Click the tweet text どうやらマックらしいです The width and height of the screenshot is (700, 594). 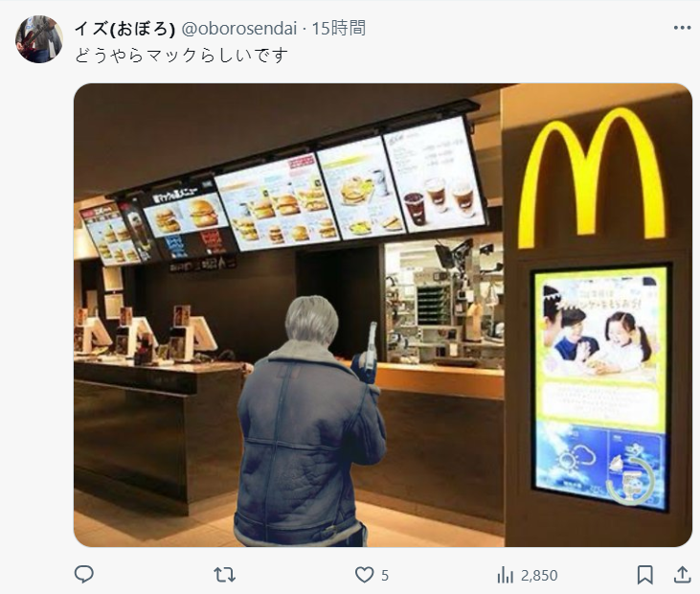click(x=181, y=56)
